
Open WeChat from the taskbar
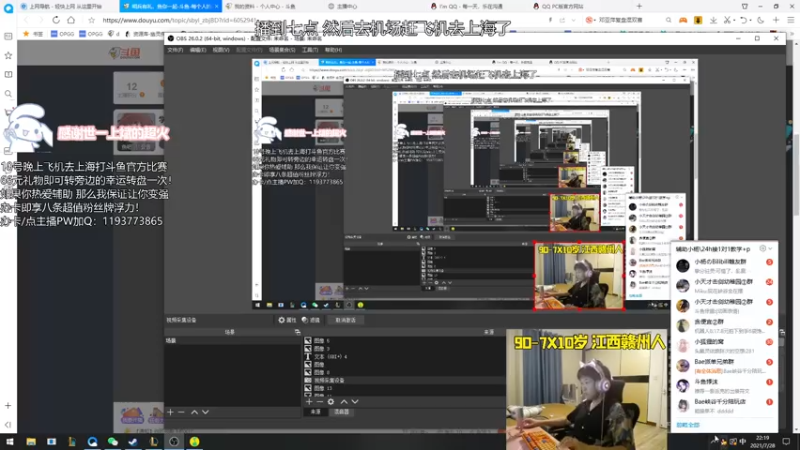113,442
